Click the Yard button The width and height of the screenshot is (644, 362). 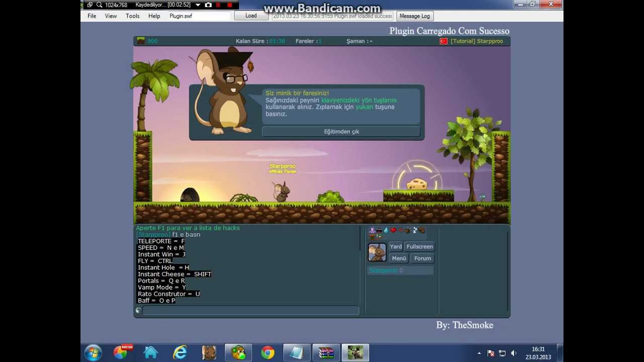tap(396, 246)
